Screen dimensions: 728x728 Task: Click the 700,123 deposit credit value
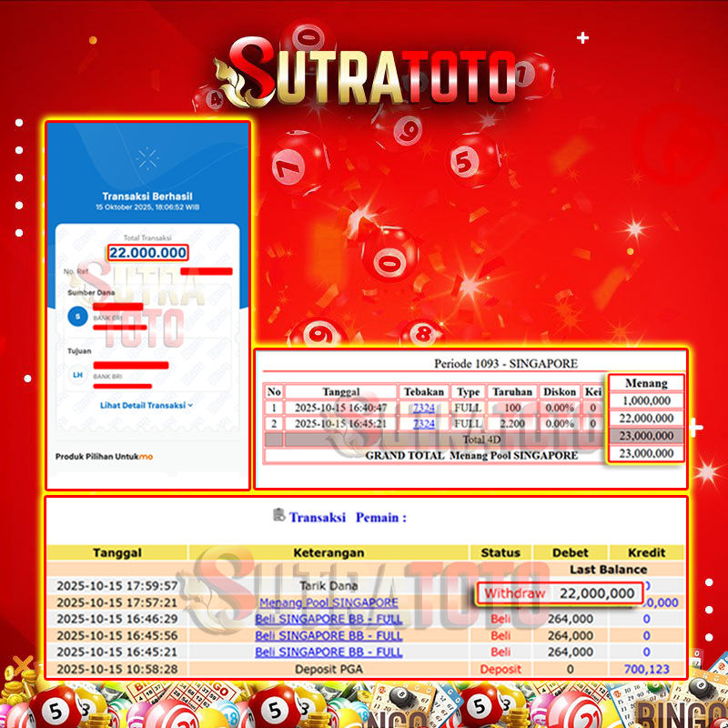[646, 669]
